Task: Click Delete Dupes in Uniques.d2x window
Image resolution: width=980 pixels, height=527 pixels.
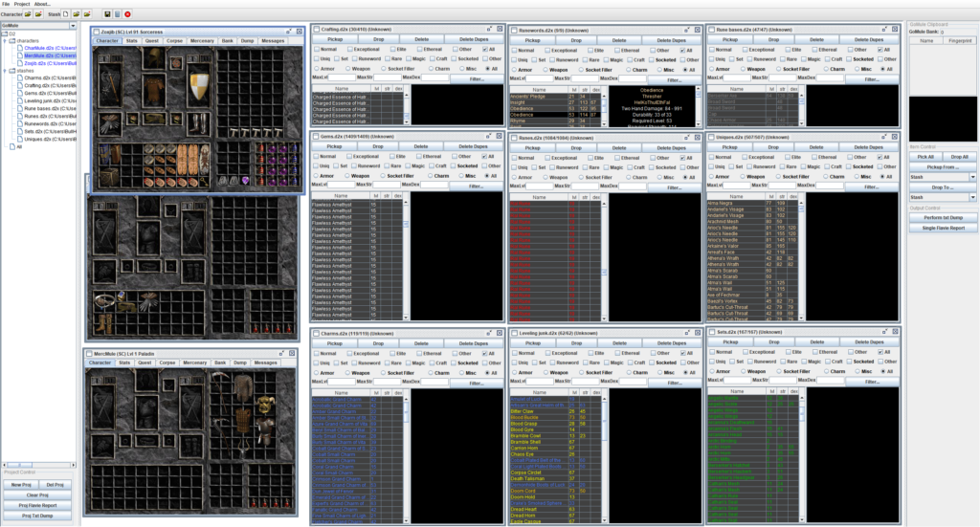Action: [x=868, y=147]
